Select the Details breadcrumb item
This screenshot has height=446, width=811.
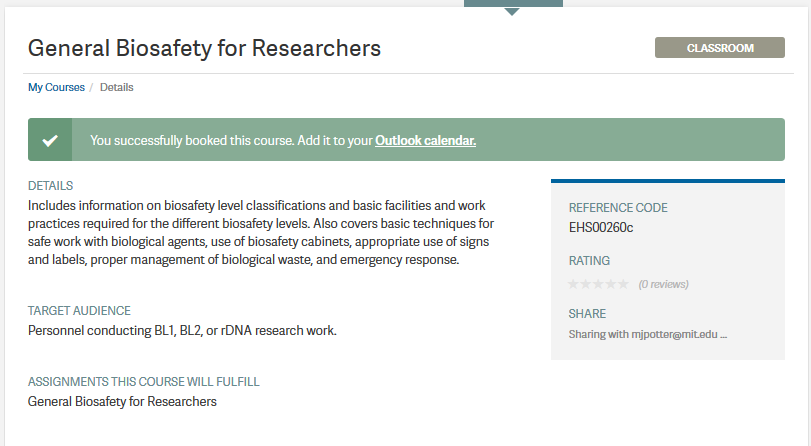(x=116, y=87)
